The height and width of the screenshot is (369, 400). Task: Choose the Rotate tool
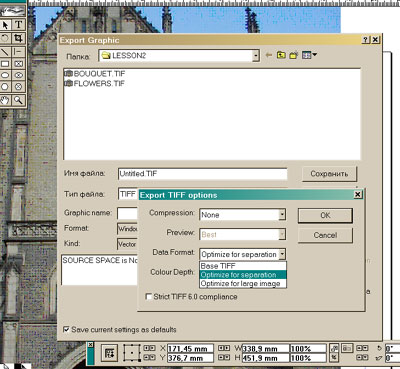(x=6, y=38)
